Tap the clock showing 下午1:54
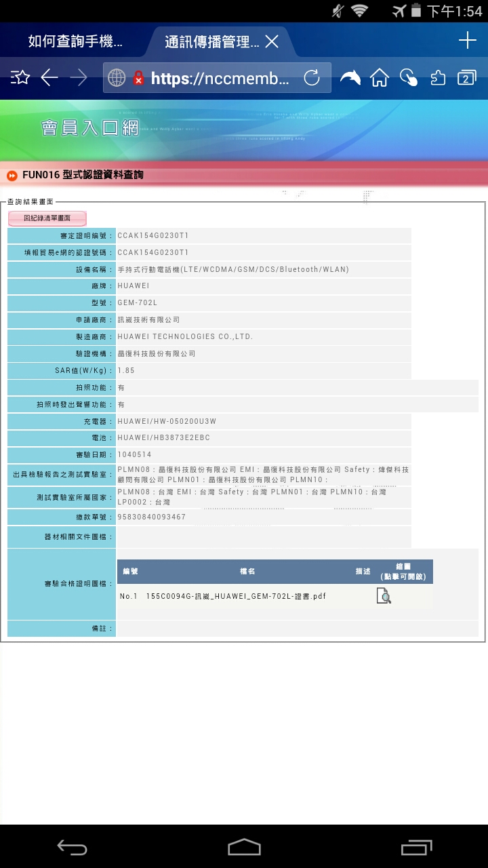Viewport: 488px width, 868px height. click(455, 11)
